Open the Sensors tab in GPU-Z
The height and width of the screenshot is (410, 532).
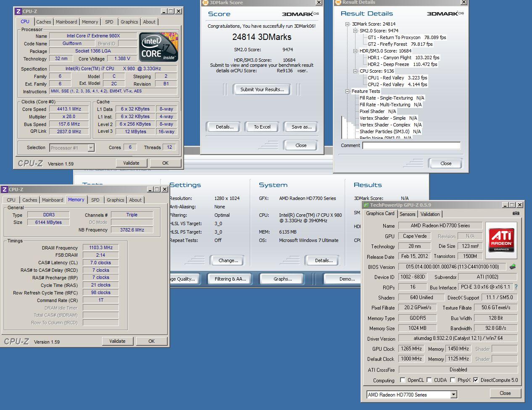[407, 214]
